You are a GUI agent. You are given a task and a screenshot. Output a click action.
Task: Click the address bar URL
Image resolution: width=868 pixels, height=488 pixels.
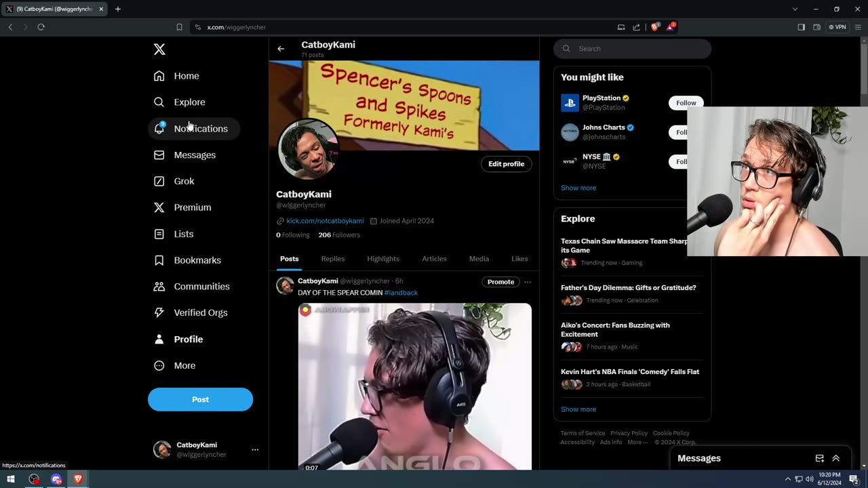click(236, 27)
